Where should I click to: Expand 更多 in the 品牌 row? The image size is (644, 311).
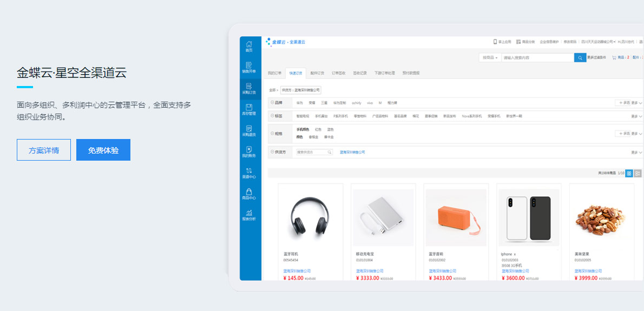pos(636,103)
